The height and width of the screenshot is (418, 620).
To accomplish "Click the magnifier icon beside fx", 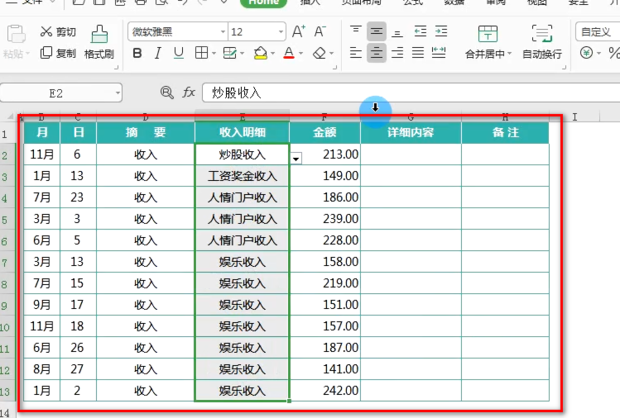I will pos(167,93).
